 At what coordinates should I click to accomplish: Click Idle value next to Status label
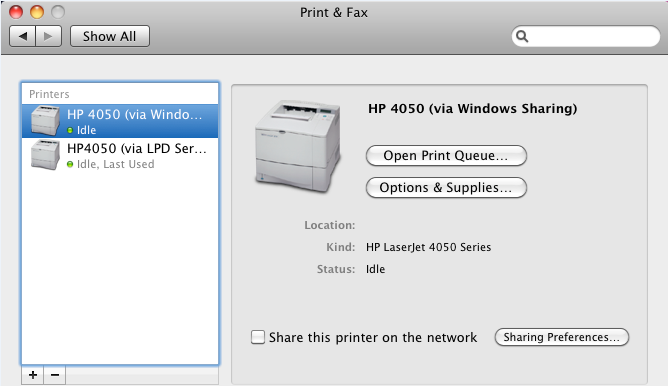point(375,269)
